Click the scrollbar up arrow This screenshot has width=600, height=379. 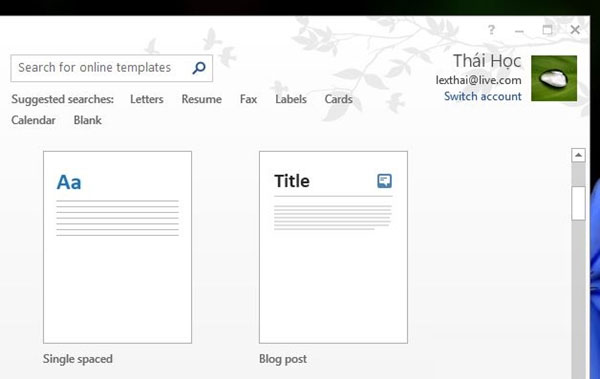coord(578,155)
